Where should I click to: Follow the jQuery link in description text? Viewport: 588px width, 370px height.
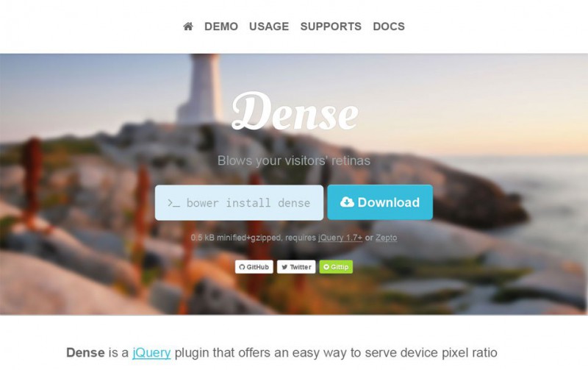(x=151, y=353)
